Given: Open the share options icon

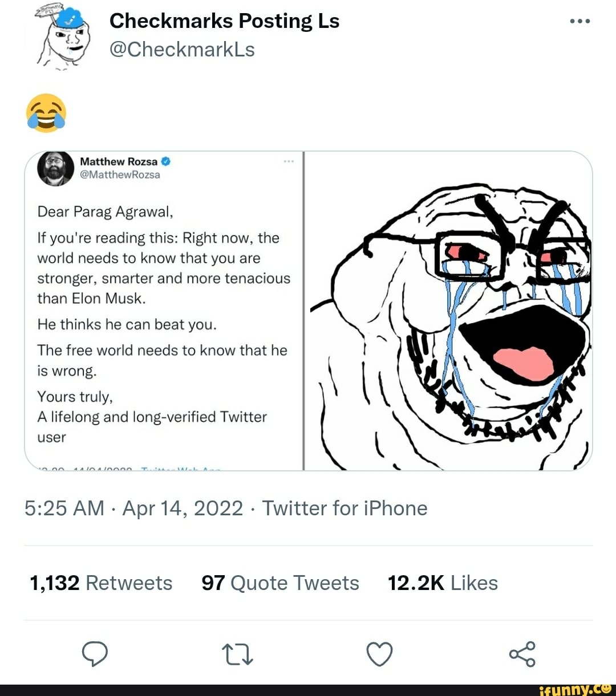Looking at the screenshot, I should [x=522, y=654].
